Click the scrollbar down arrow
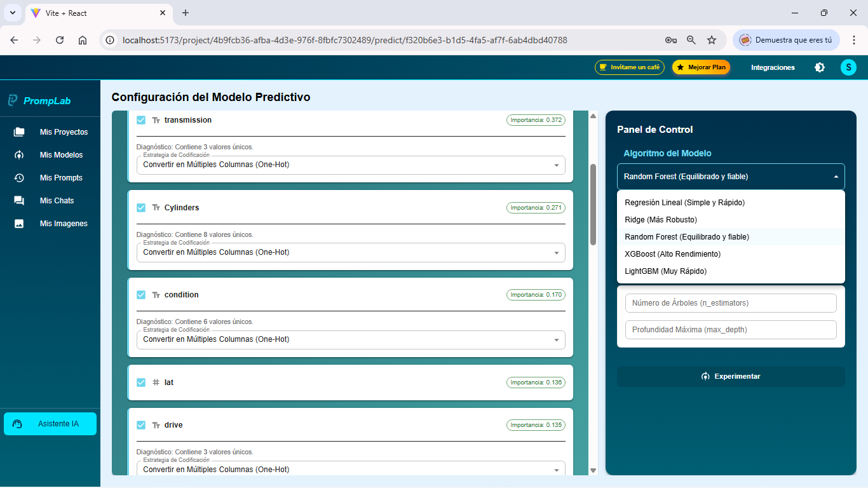 point(593,470)
